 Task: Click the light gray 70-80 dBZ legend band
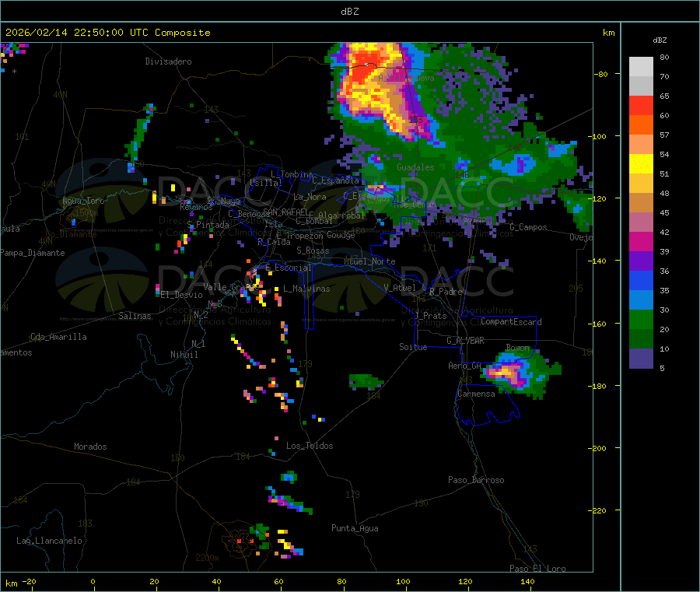coord(641,67)
